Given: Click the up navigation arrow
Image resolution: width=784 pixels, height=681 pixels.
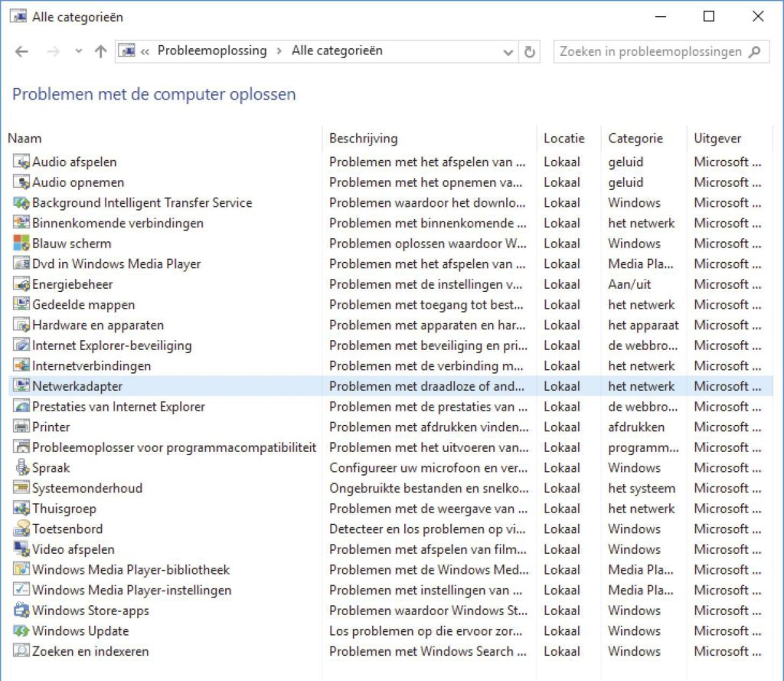Looking at the screenshot, I should 100,51.
